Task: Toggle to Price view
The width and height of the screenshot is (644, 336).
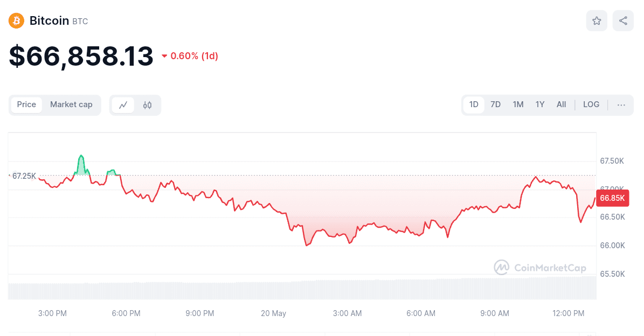Action: [x=26, y=104]
